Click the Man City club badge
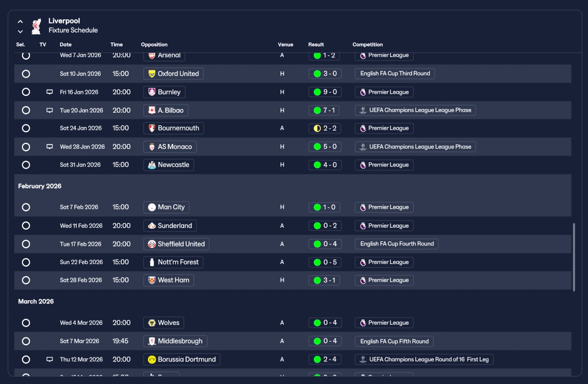This screenshot has height=384, width=588. 152,207
